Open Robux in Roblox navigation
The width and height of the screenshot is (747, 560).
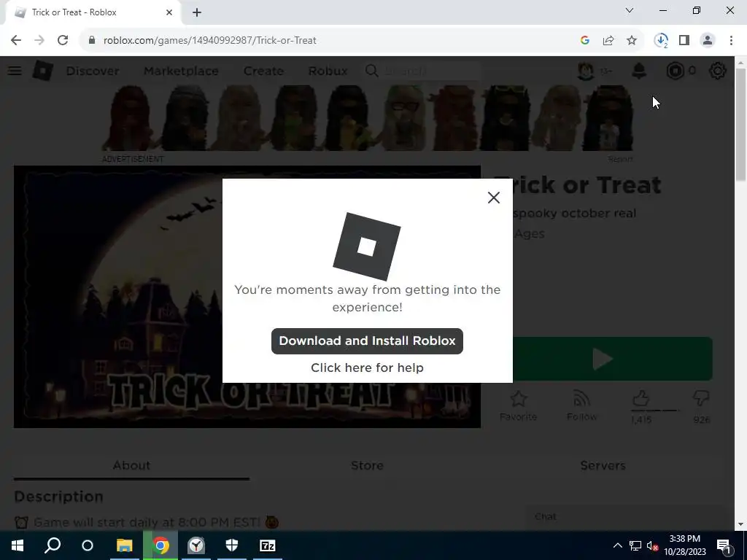click(328, 71)
